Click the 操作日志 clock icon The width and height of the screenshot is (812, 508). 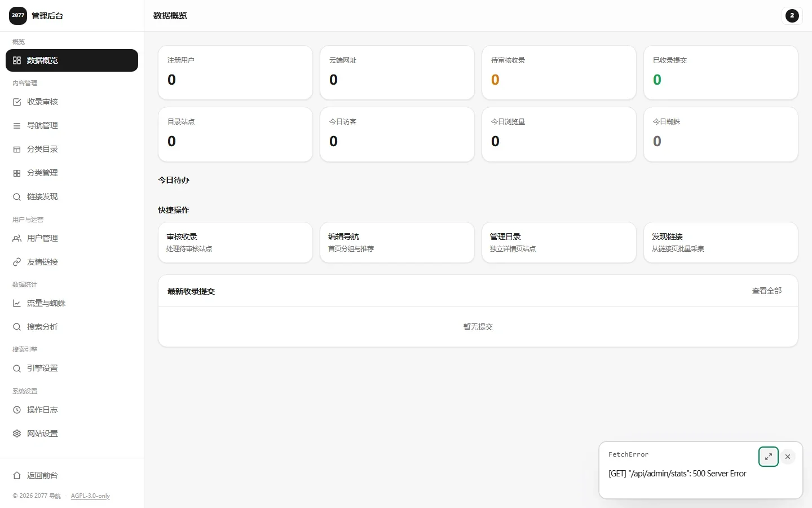pos(17,410)
